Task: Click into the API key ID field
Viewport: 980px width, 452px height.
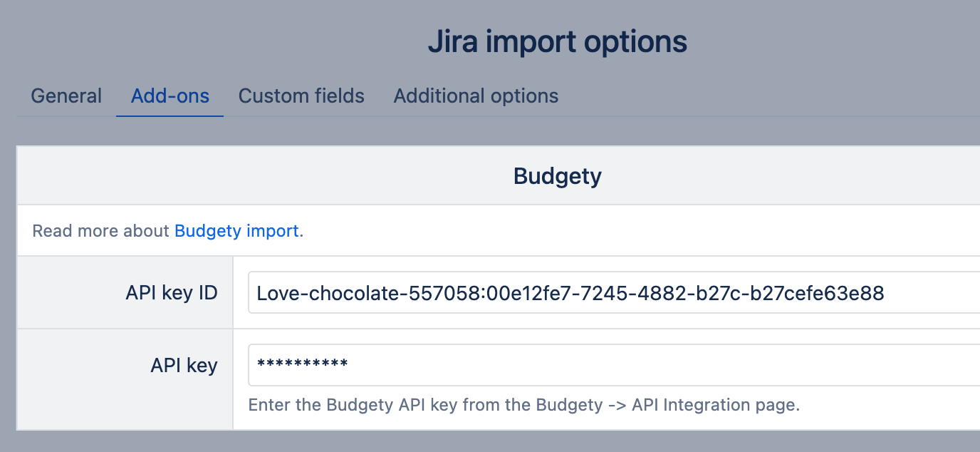Action: 612,293
